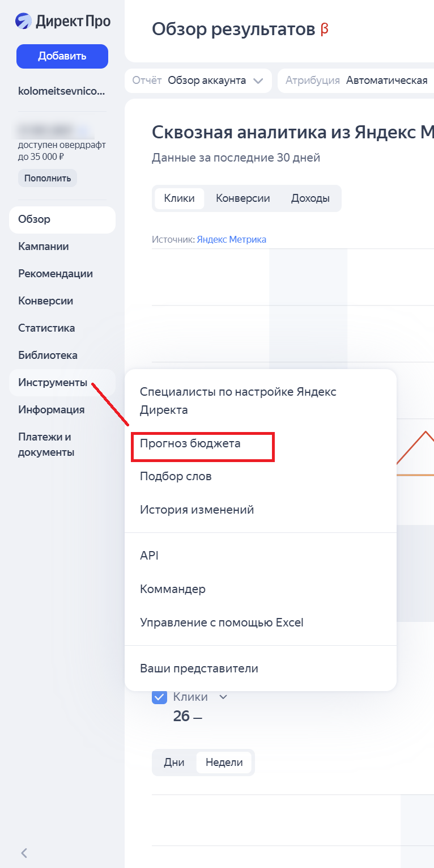Select Прогноз бюджета from the tools menu
The width and height of the screenshot is (434, 868).
click(x=190, y=444)
